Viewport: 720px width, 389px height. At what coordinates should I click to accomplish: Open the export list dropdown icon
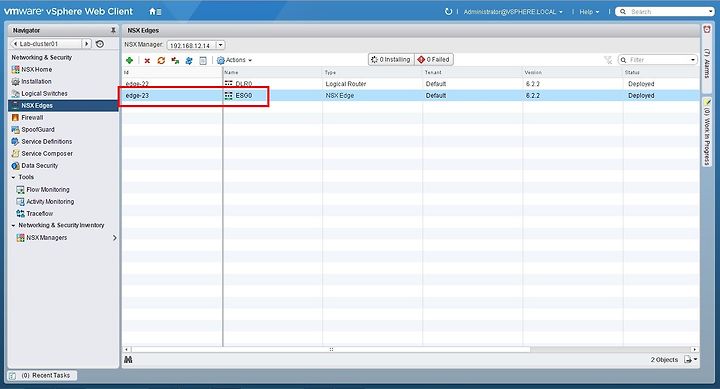[x=691, y=360]
